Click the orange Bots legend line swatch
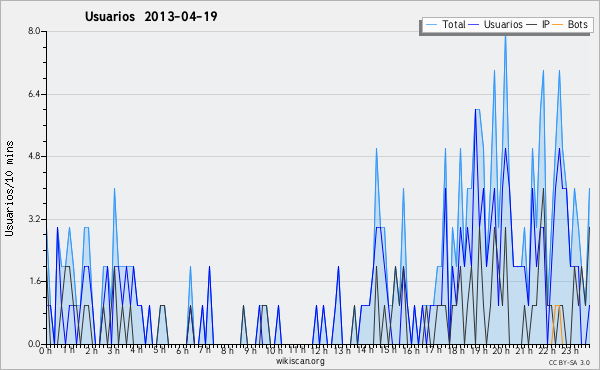Viewport: 600px width, 370px height. (x=558, y=25)
